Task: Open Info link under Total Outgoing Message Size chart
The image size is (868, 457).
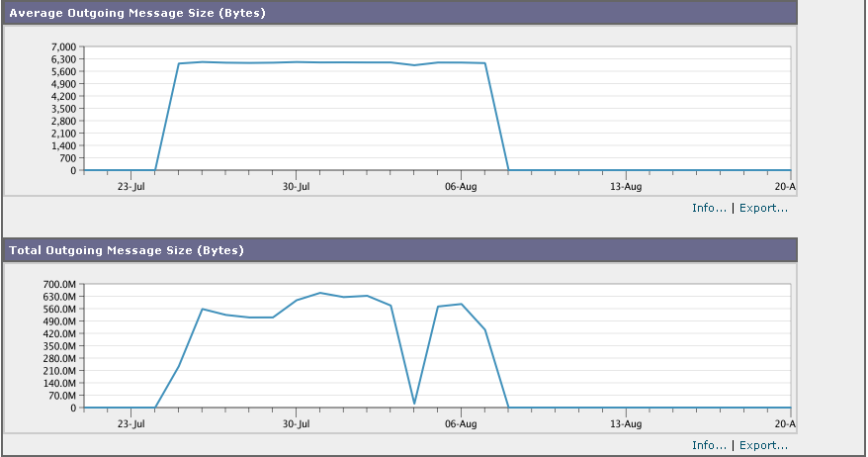Action: tap(709, 445)
